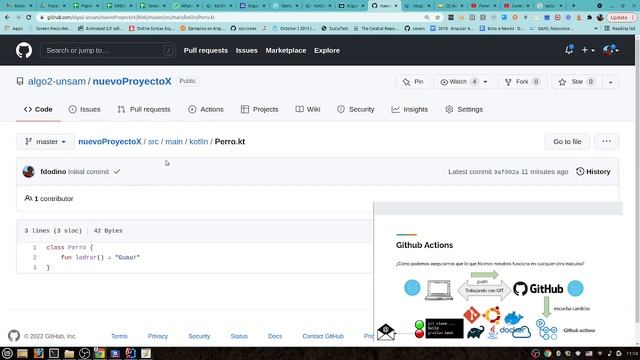Screen dimensions: 640x360
Task: Open the Privacy footer link
Action: tap(158, 336)
